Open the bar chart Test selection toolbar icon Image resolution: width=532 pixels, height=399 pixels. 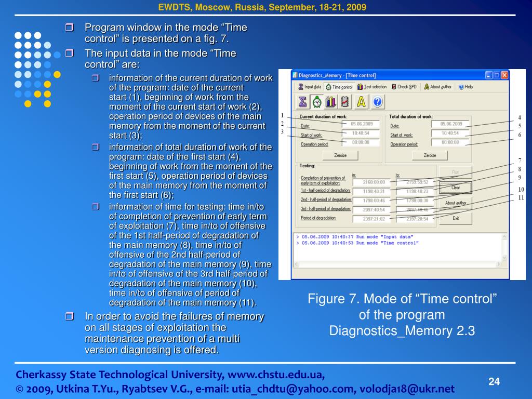tap(331, 101)
